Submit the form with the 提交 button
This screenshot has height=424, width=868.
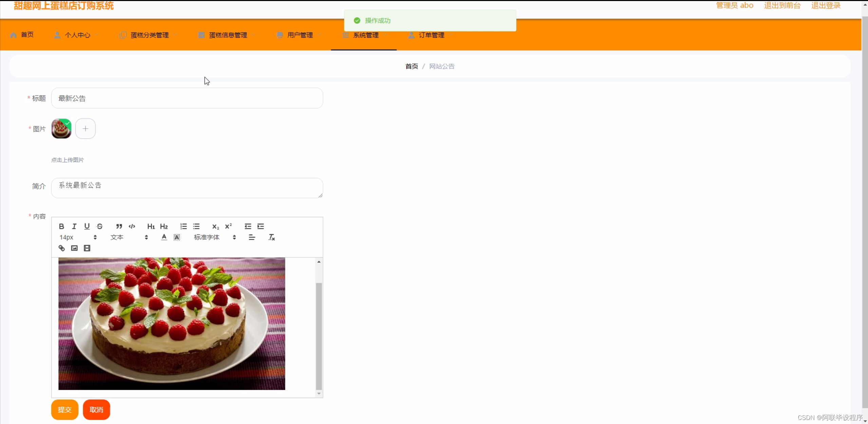[x=64, y=409]
